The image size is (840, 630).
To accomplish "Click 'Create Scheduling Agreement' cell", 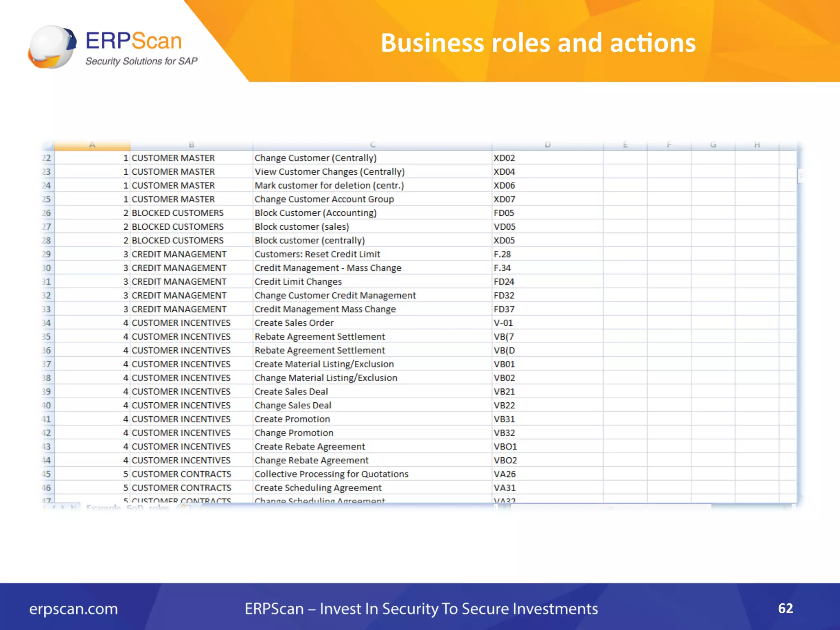I will click(372, 488).
